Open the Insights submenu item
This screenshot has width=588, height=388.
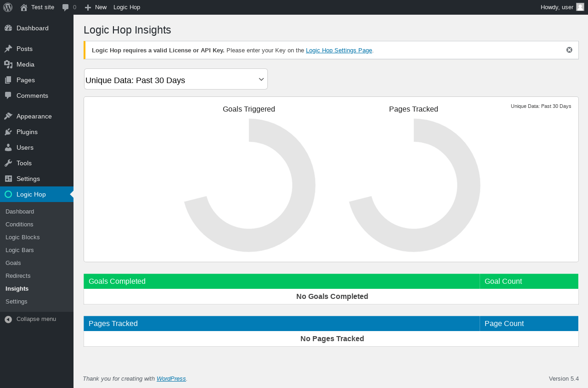pyautogui.click(x=17, y=289)
